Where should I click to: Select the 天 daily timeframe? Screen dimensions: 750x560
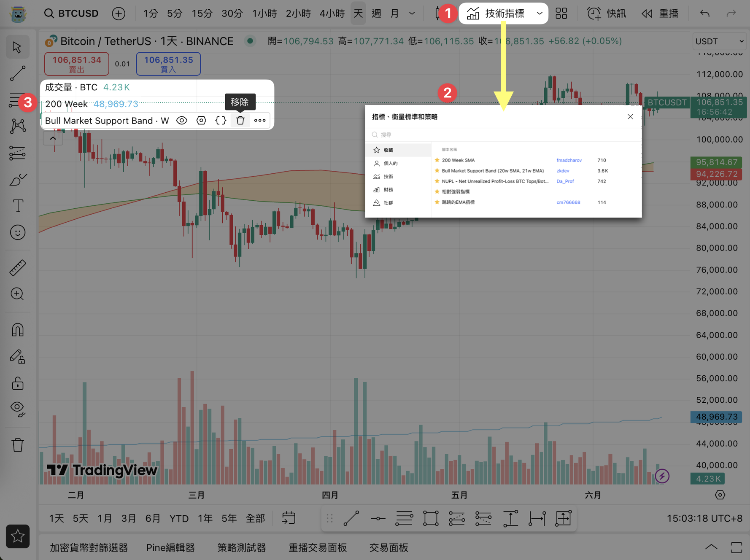(358, 13)
